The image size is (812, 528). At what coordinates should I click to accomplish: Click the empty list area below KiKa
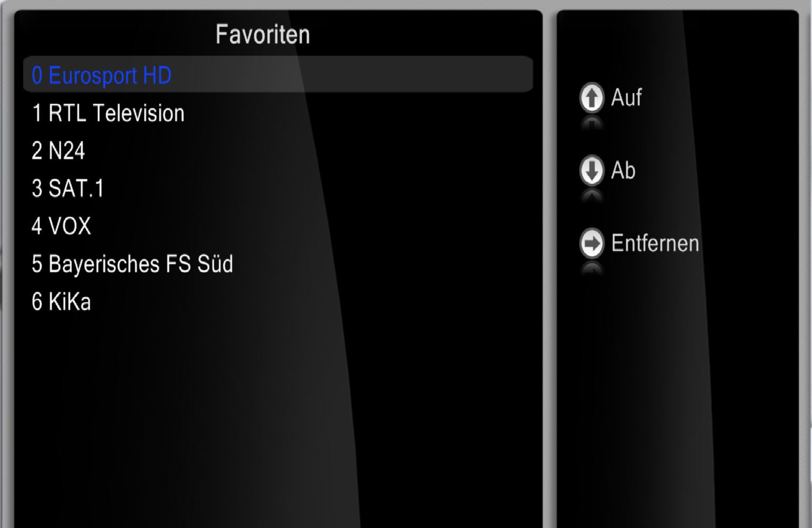[x=278, y=421]
